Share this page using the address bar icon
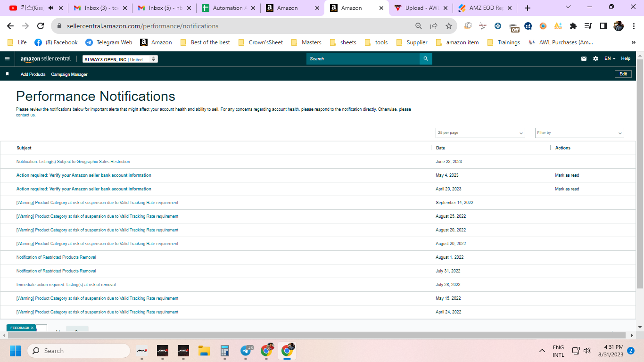This screenshot has width=644, height=362. 434,26
